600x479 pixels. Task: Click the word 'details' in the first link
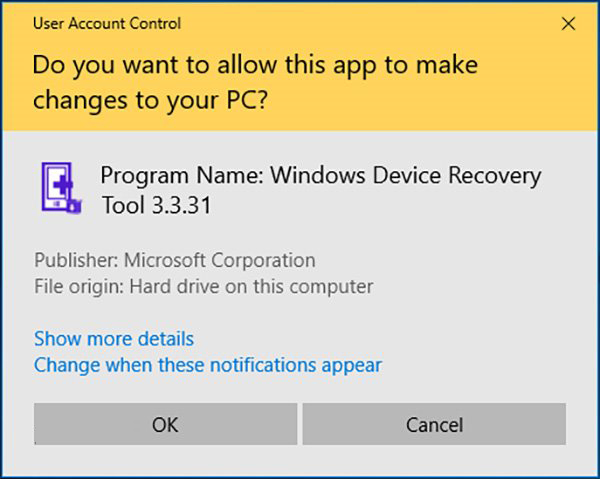161,339
